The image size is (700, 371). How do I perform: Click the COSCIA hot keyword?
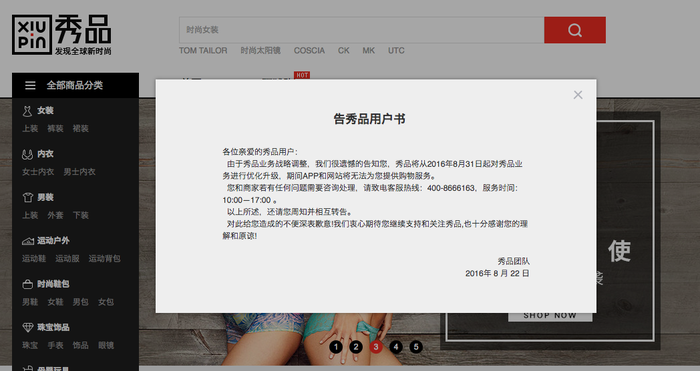tap(309, 50)
